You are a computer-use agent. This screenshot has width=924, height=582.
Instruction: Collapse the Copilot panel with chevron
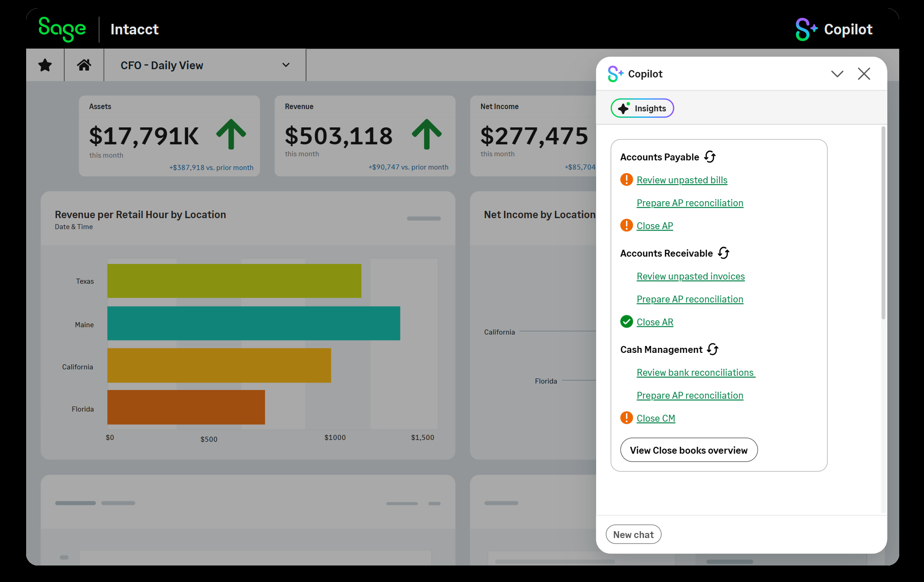(837, 74)
